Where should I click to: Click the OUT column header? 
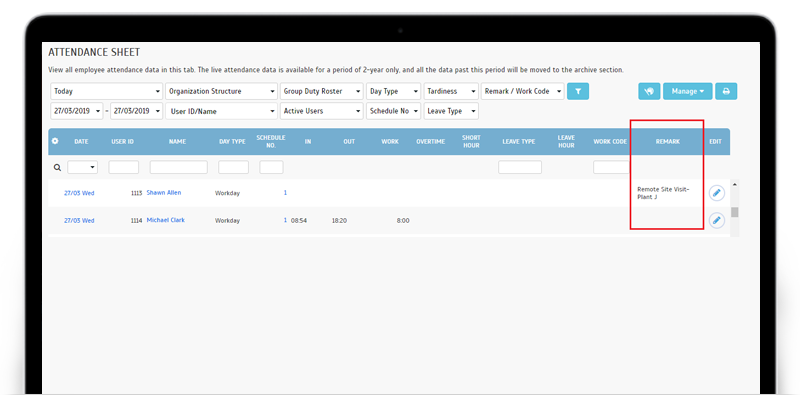pyautogui.click(x=349, y=141)
